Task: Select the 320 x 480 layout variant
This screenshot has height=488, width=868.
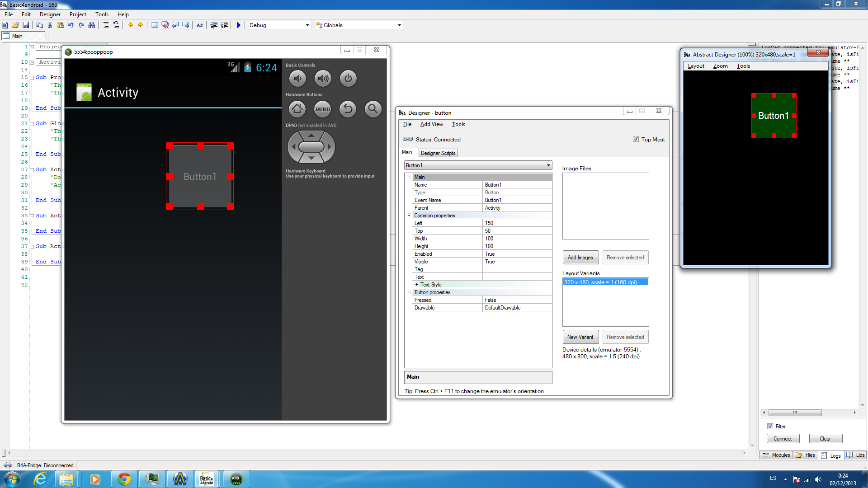Action: pos(605,281)
